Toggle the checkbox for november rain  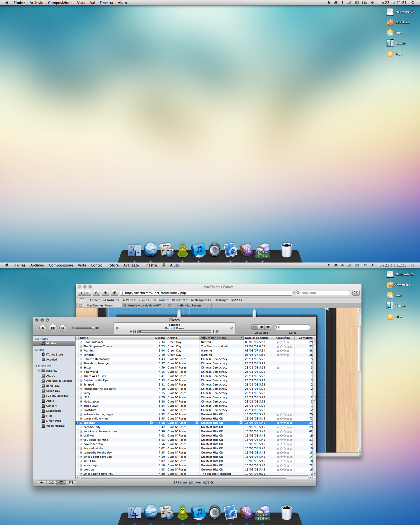[x=81, y=444]
